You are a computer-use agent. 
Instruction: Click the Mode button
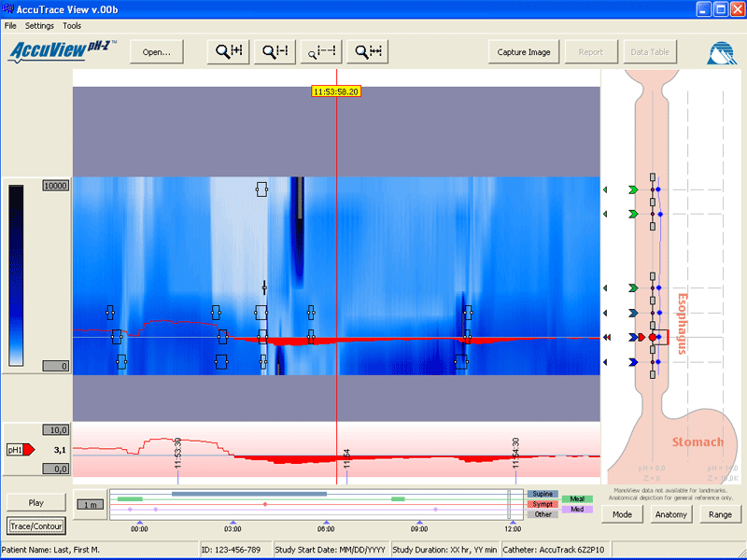622,514
